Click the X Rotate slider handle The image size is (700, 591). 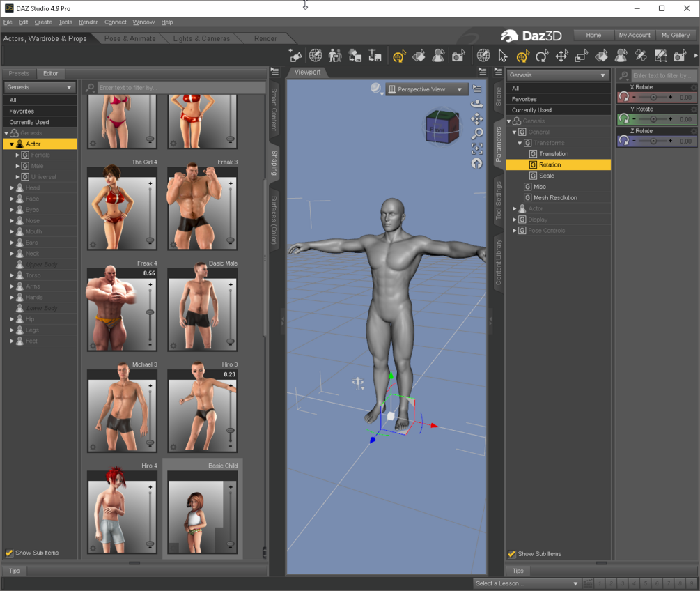(653, 97)
